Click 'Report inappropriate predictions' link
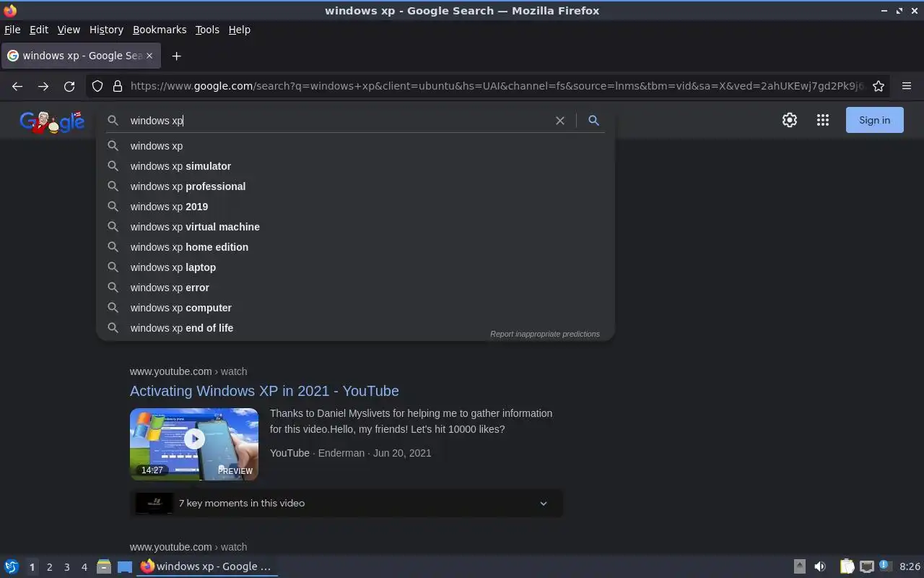Screen dimensions: 924x578 [545, 334]
